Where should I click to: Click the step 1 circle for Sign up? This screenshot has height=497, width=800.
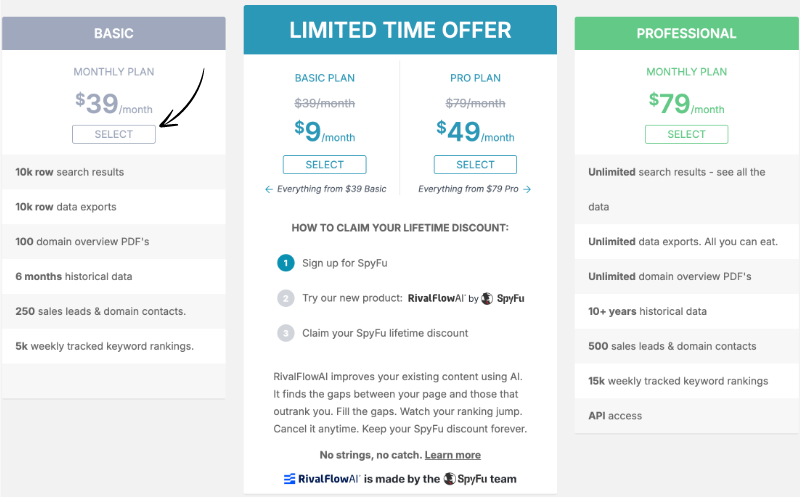click(286, 263)
